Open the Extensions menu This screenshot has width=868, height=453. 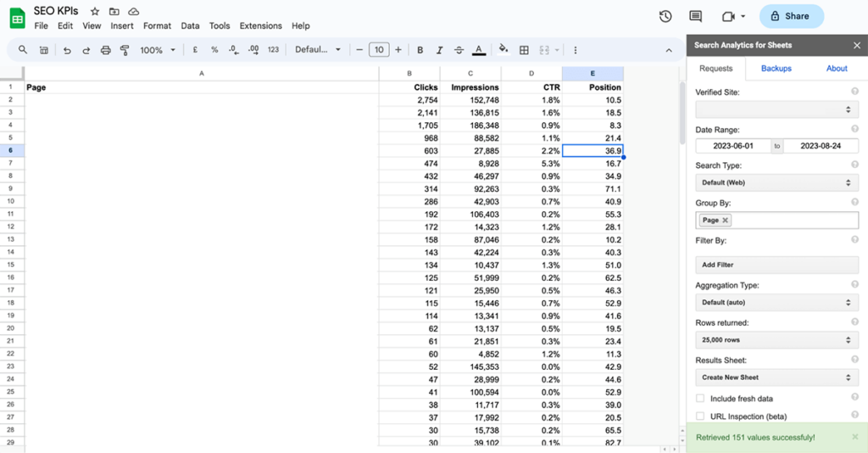tap(261, 26)
